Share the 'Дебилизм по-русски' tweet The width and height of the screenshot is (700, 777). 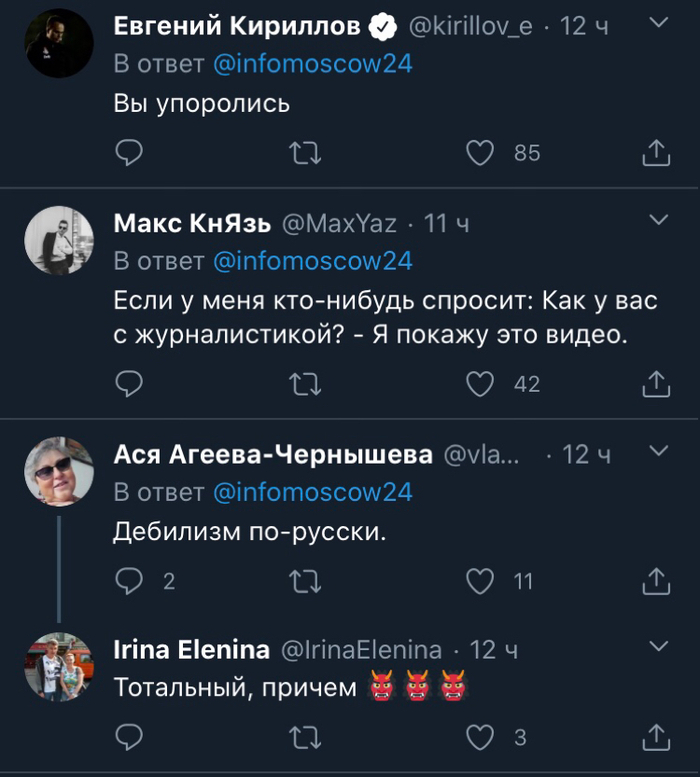tap(655, 580)
